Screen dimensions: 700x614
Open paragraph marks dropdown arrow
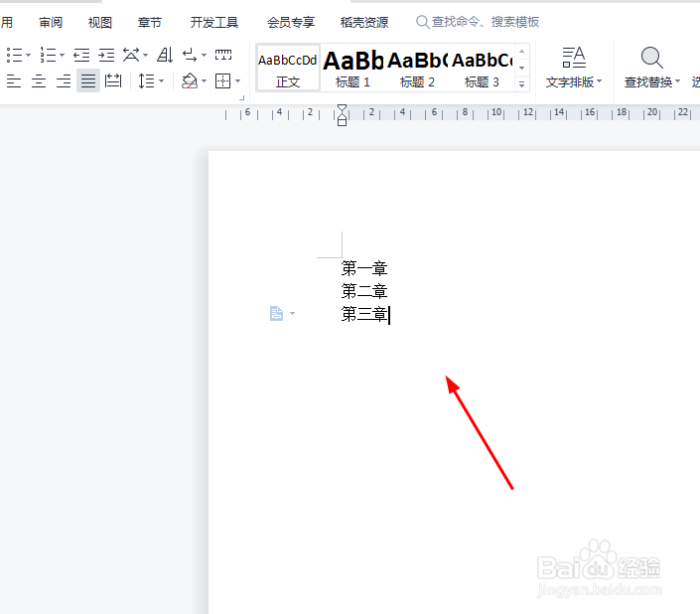204,56
